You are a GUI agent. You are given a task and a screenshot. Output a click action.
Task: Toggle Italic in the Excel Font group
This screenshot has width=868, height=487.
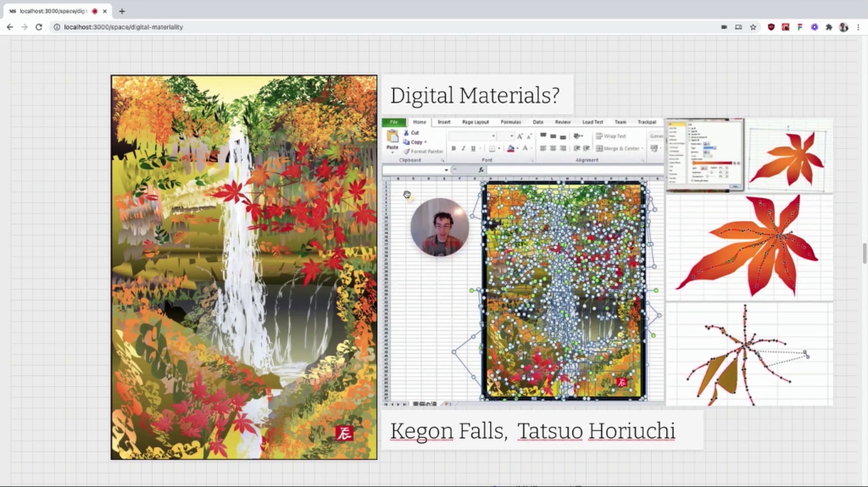pos(464,148)
